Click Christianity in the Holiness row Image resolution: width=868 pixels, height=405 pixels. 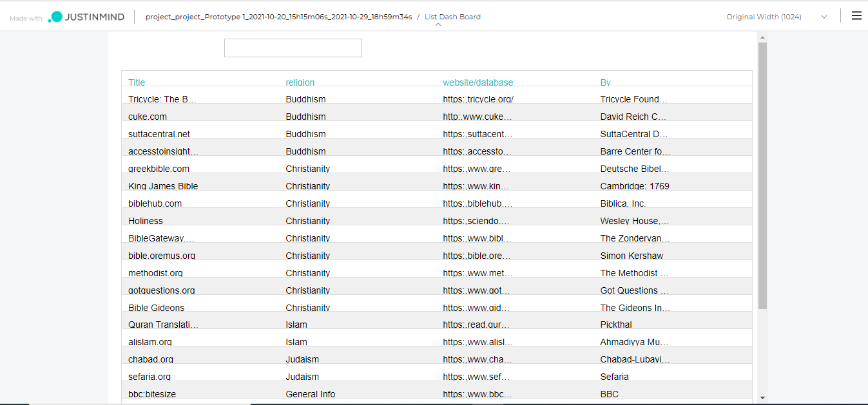[308, 221]
